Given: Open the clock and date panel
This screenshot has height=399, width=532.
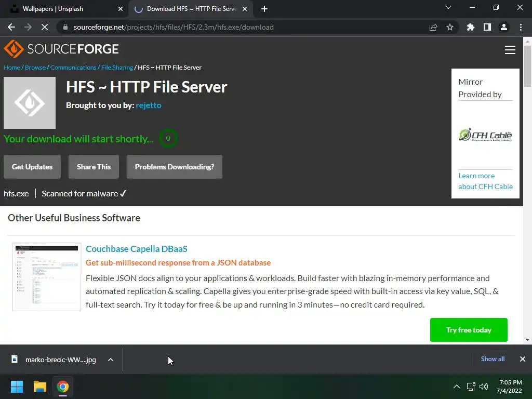Looking at the screenshot, I should click(x=509, y=387).
